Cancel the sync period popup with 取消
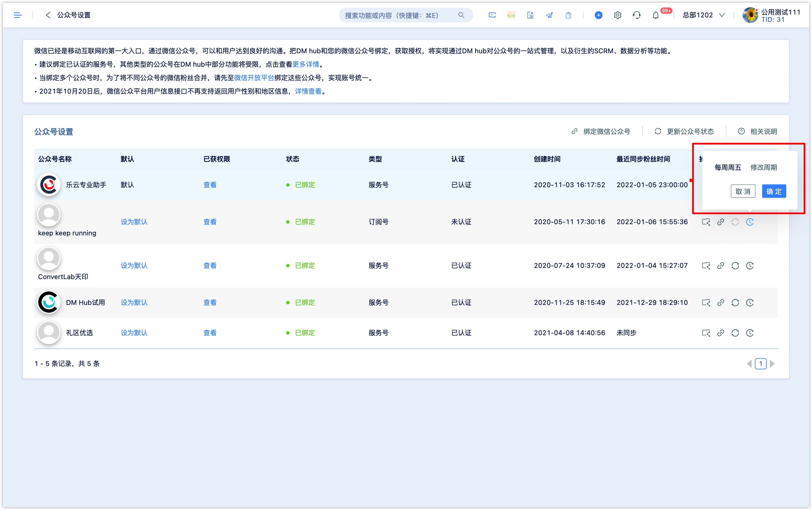 tap(743, 191)
